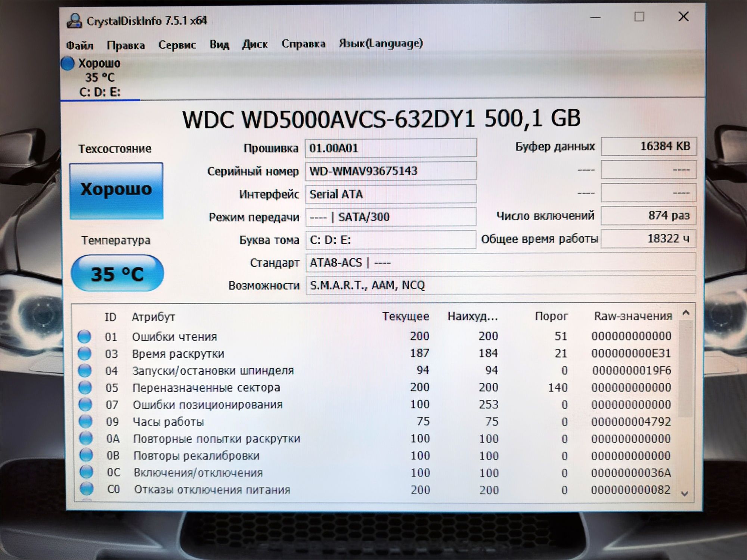Click status orb for attribute 03 Время раскрутки
This screenshot has height=560, width=747.
85,353
